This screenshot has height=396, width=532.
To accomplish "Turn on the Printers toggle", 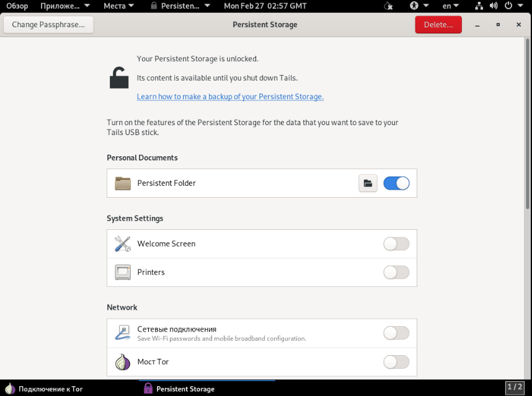I will (x=396, y=273).
